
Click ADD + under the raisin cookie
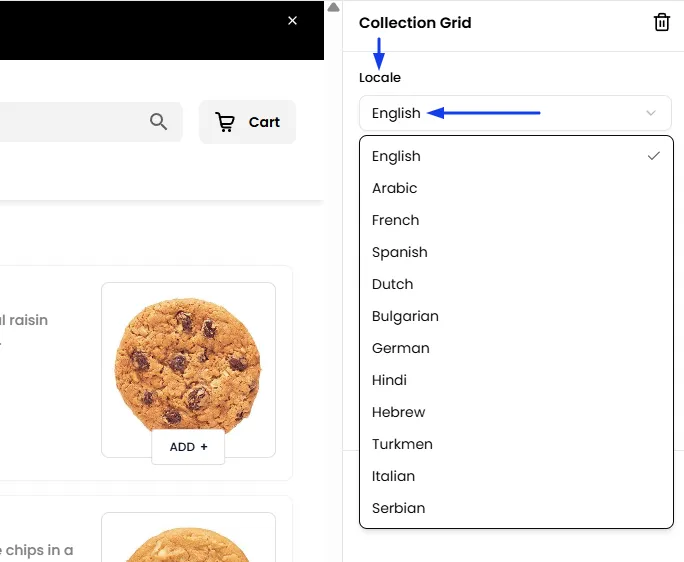188,447
